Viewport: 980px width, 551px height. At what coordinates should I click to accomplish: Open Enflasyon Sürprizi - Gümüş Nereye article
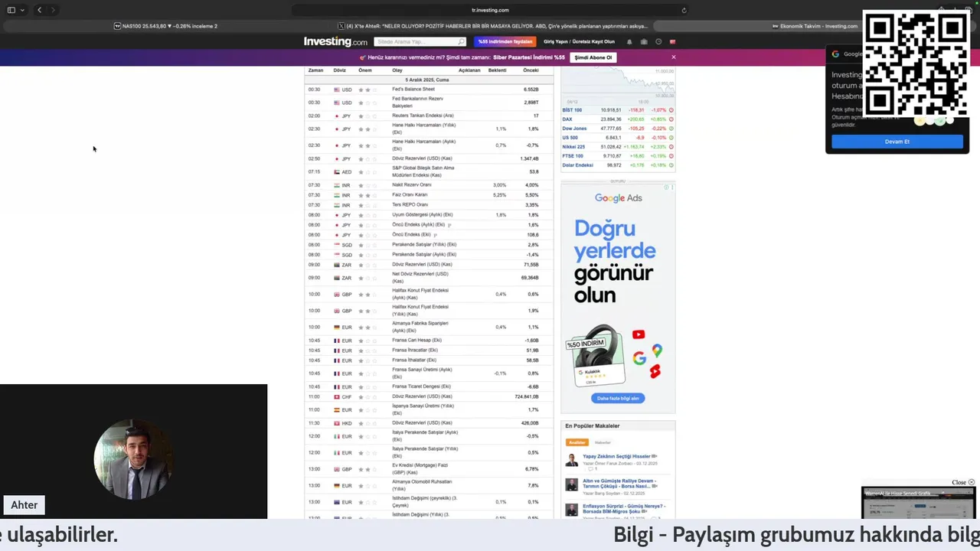click(x=623, y=509)
